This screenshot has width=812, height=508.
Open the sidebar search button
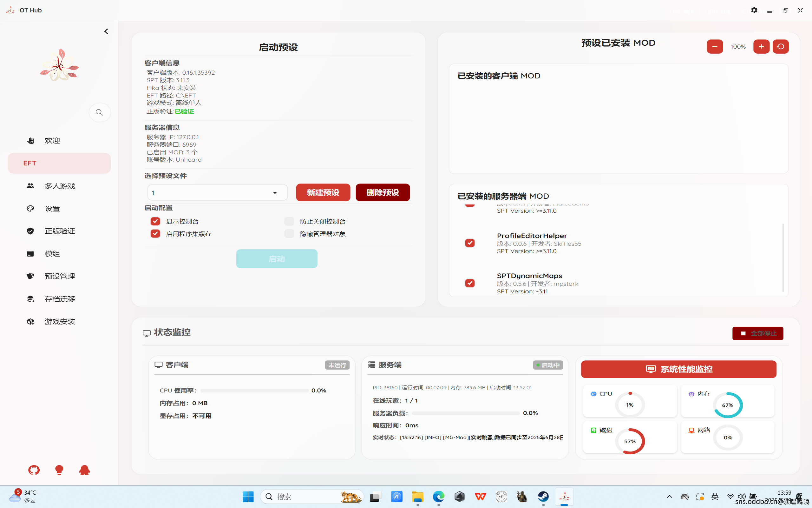[x=100, y=112]
